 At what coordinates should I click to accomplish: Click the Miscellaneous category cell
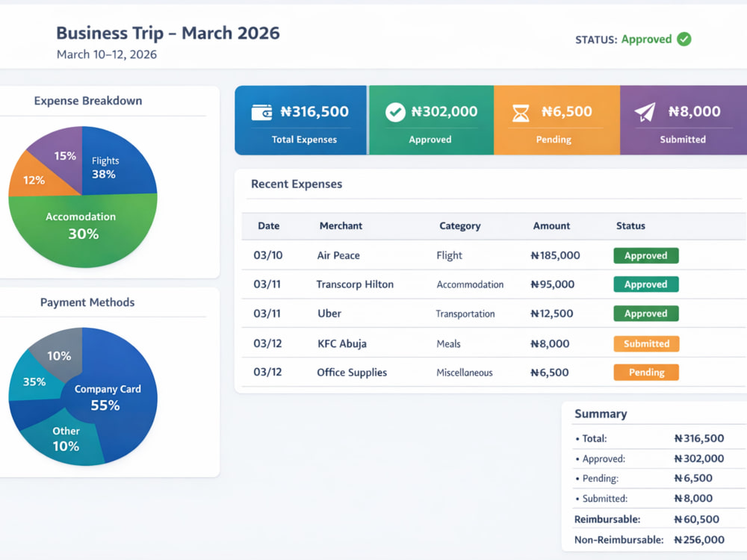click(x=465, y=373)
